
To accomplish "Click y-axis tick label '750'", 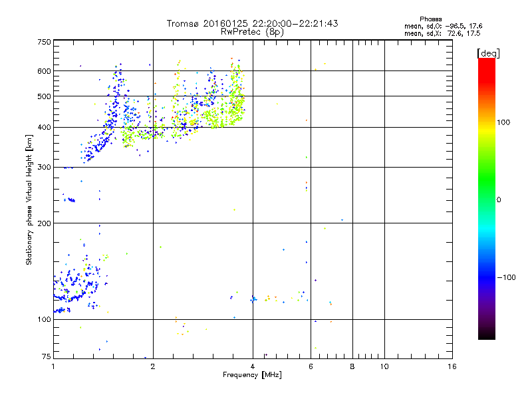I will pyautogui.click(x=44, y=42).
